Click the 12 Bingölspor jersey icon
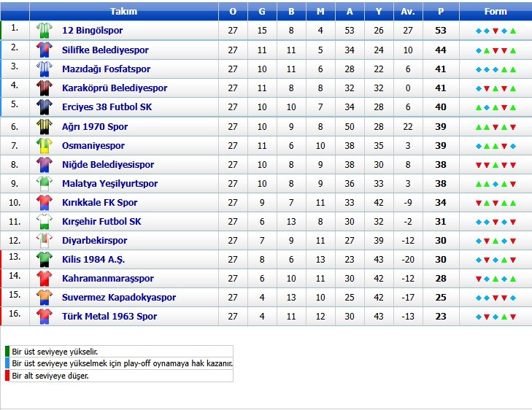532x410 pixels. (x=45, y=31)
